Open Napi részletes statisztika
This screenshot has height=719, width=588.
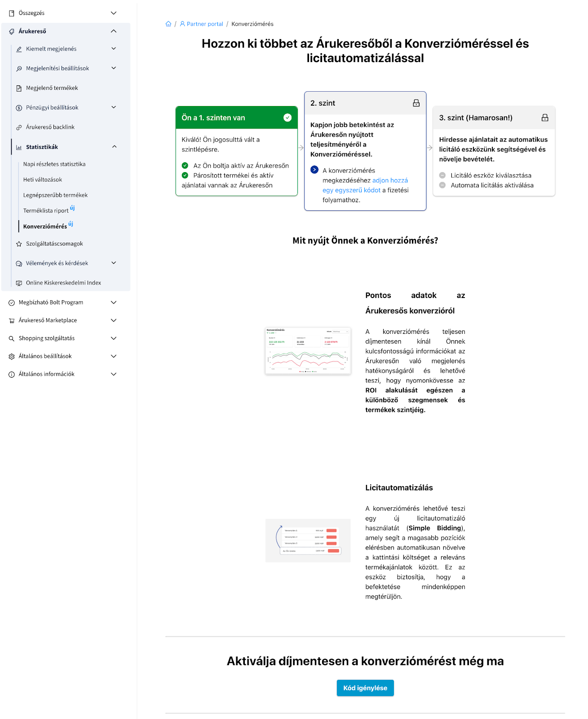click(x=54, y=164)
